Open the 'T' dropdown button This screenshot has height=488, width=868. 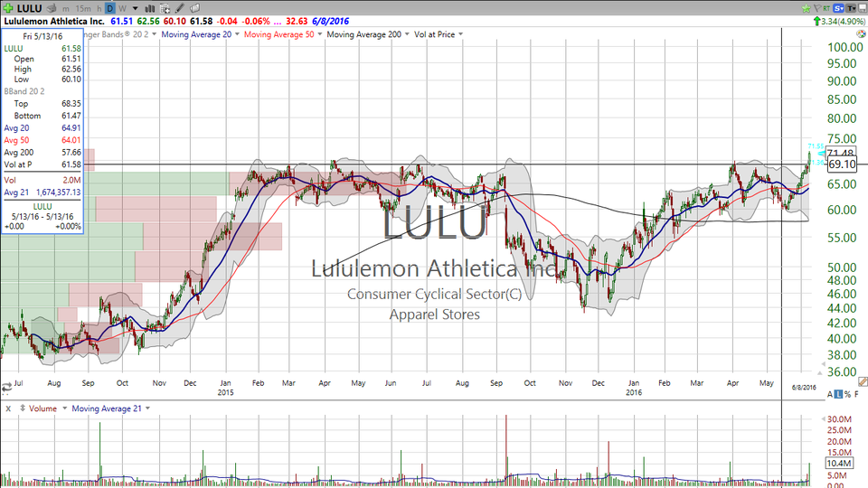point(851,8)
